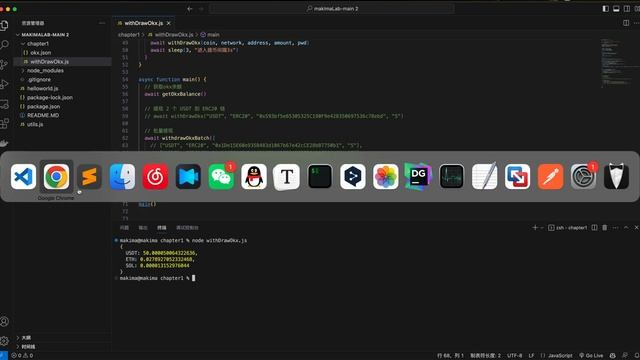640x360 pixels.
Task: Open the Explorer view in activity bar
Action: pyautogui.click(x=4, y=25)
